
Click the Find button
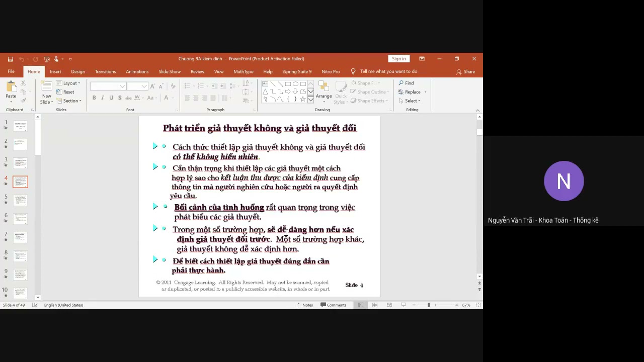coord(406,83)
